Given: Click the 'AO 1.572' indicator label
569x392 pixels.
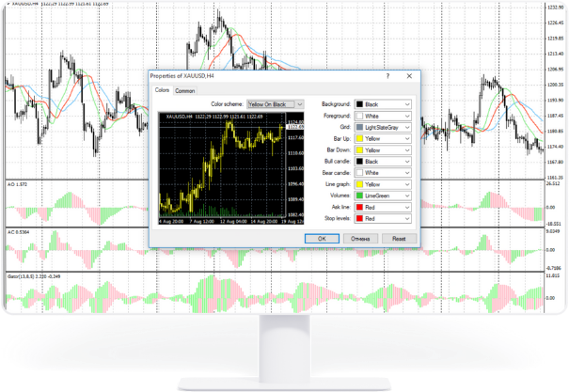Looking at the screenshot, I should pyautogui.click(x=17, y=184).
